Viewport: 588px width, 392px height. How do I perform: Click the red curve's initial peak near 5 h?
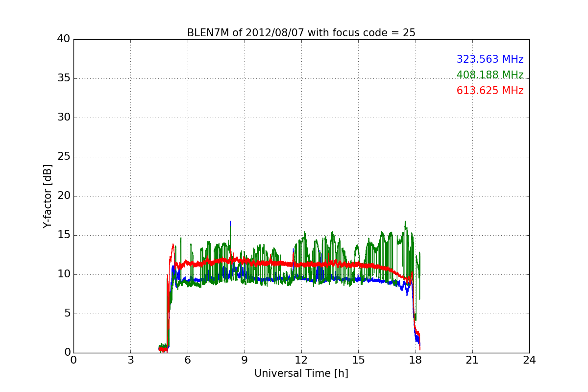173,245
